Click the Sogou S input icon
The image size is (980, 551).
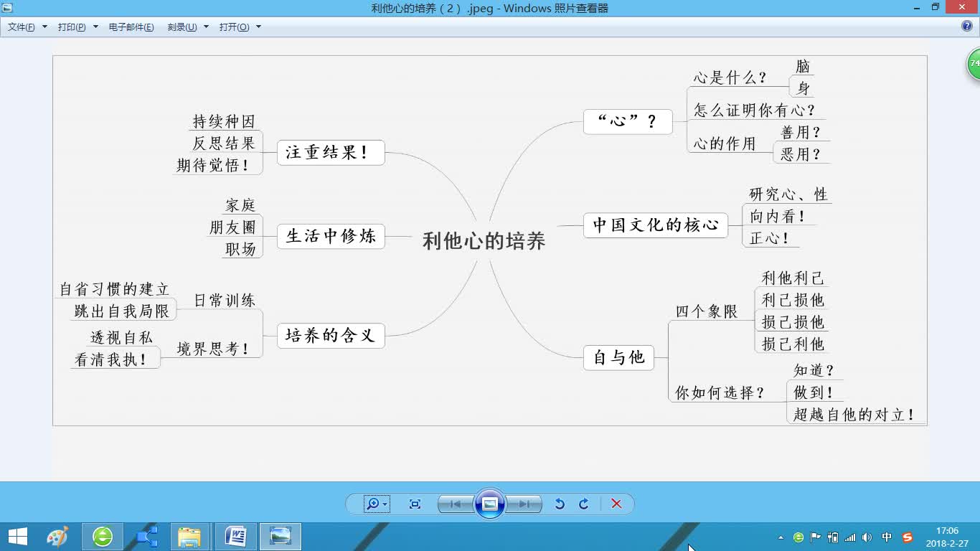[x=908, y=537]
